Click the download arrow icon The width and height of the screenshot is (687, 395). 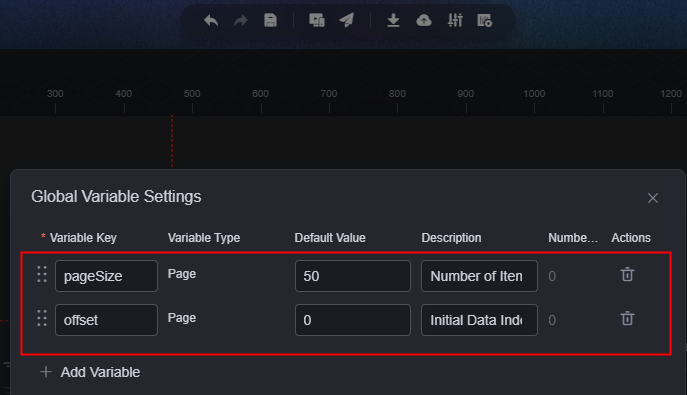coord(393,20)
